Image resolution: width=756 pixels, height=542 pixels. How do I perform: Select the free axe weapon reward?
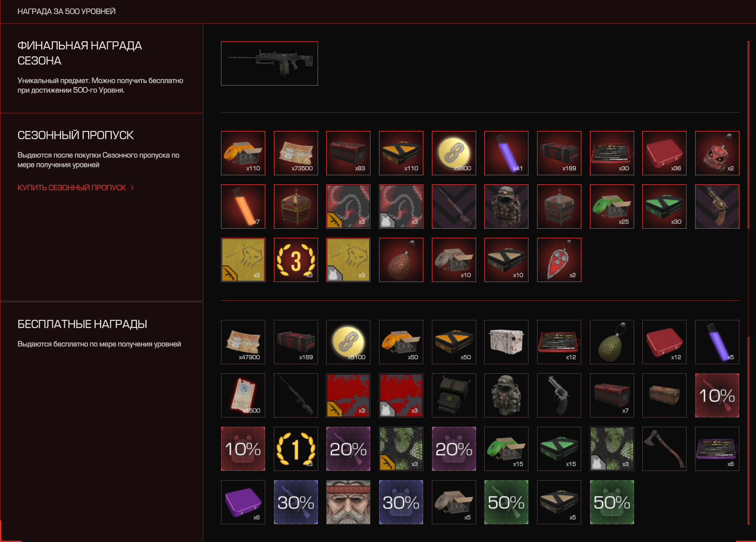(664, 449)
